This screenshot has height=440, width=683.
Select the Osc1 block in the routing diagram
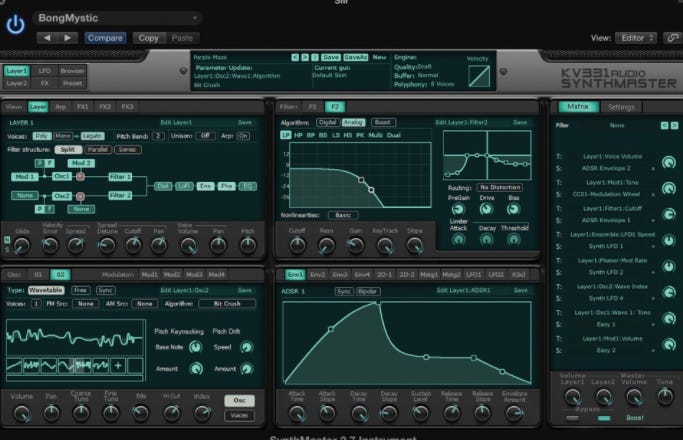(x=61, y=176)
